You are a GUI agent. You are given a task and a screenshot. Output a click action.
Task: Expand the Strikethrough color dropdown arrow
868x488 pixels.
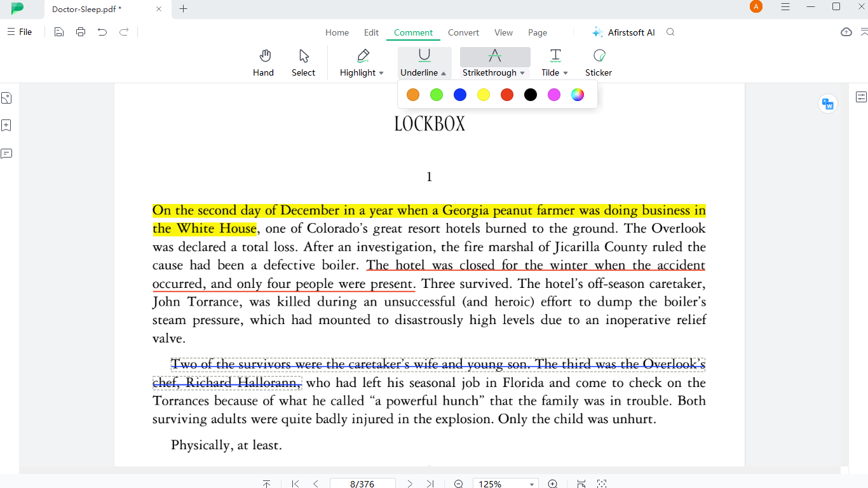(522, 73)
